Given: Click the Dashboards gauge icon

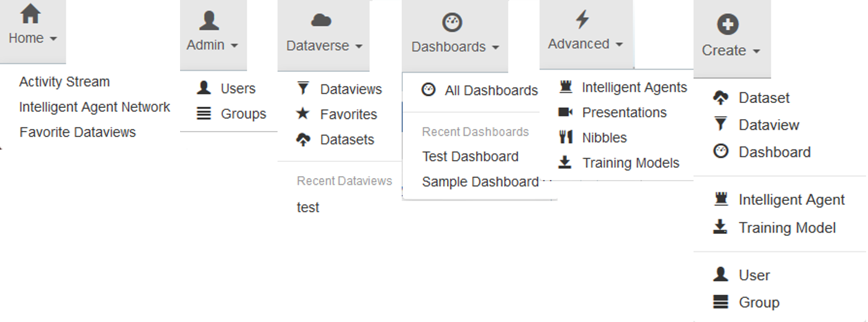Looking at the screenshot, I should 452,23.
